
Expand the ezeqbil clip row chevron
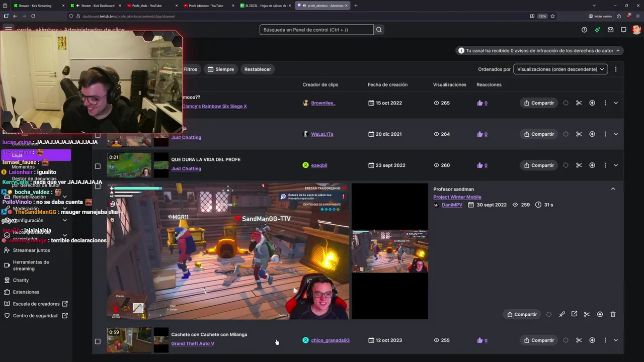615,165
